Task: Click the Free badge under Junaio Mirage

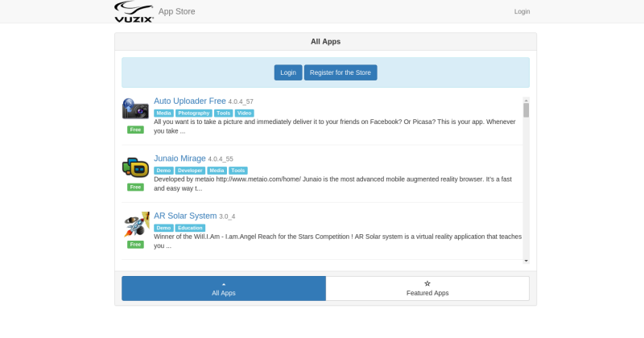Action: [x=135, y=187]
